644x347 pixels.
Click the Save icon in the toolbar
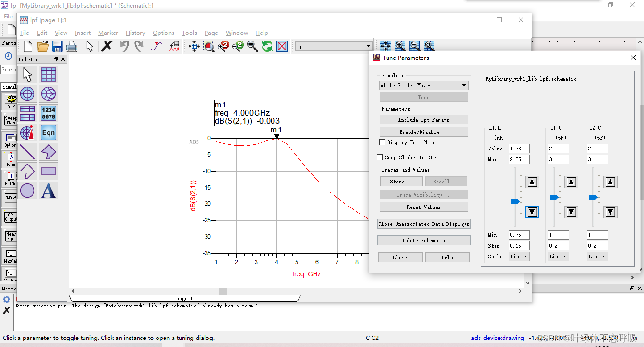[57, 46]
